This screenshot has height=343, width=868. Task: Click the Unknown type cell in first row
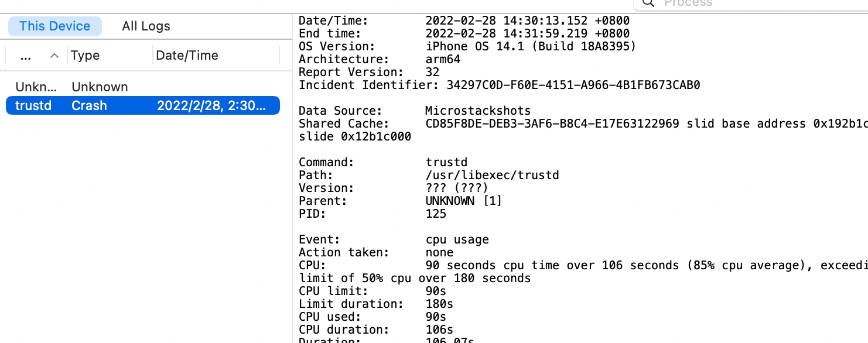point(100,87)
